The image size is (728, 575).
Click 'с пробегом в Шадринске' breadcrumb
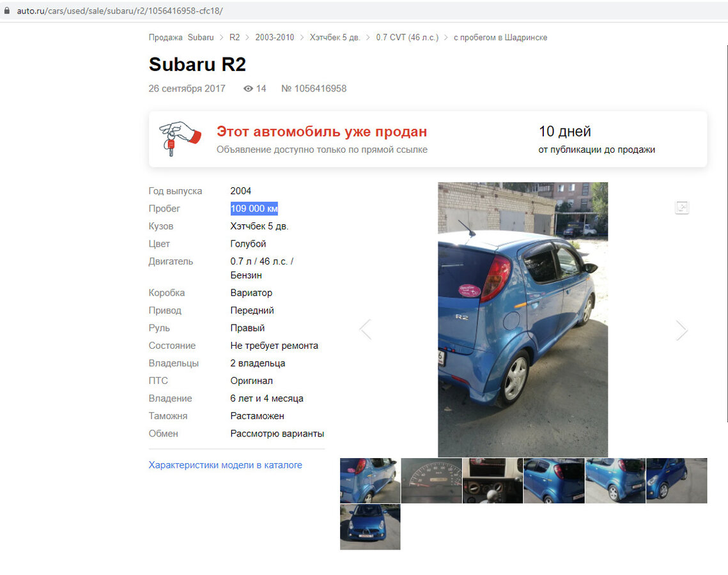[x=500, y=38]
